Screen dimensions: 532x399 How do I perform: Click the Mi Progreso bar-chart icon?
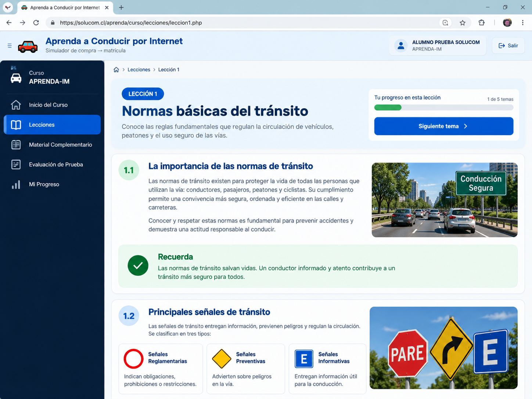(x=16, y=184)
